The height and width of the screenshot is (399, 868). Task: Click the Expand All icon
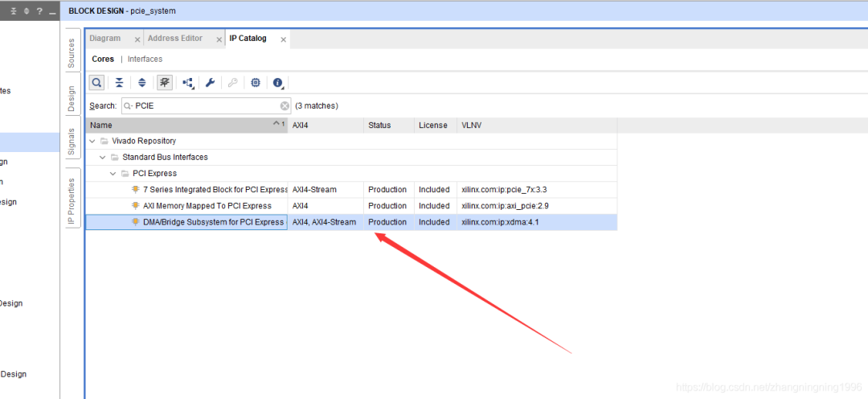point(141,83)
